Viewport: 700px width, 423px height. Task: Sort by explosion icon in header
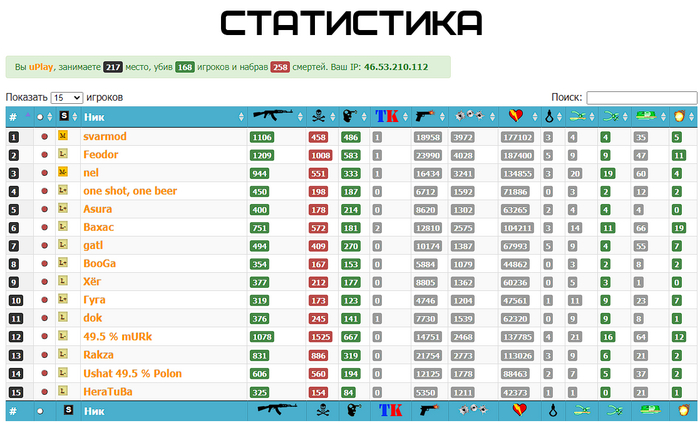[x=680, y=116]
